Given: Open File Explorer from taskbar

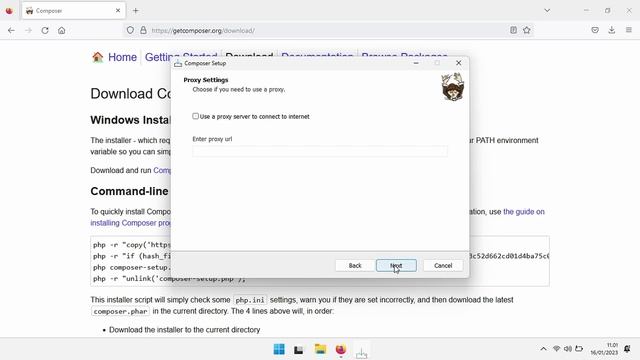Looking at the screenshot, I should point(320,349).
